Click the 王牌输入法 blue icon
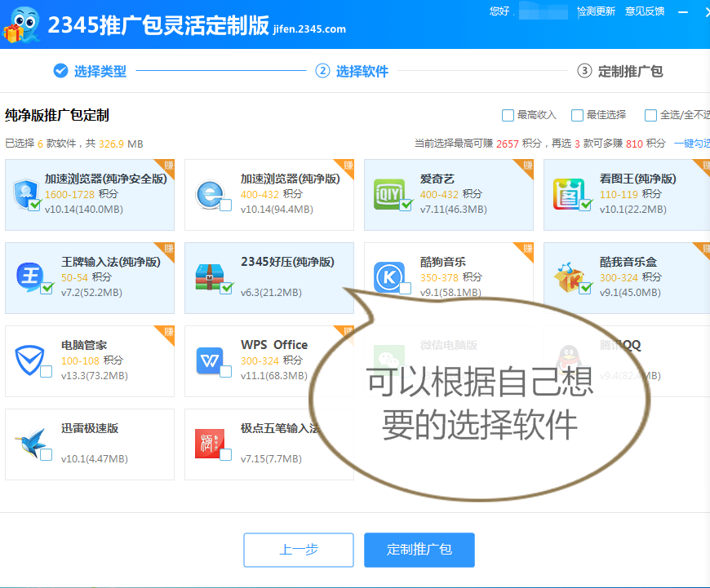Viewport: 710px width, 588px height. [30, 276]
